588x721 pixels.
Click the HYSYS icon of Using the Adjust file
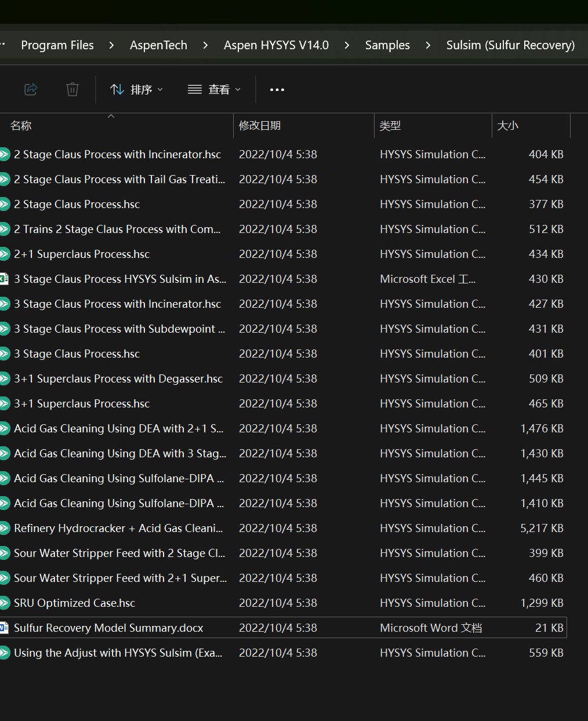4,653
